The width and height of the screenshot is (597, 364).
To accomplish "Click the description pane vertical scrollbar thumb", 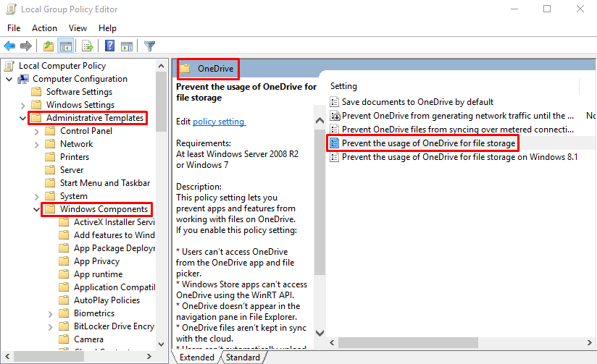I will click(x=320, y=203).
